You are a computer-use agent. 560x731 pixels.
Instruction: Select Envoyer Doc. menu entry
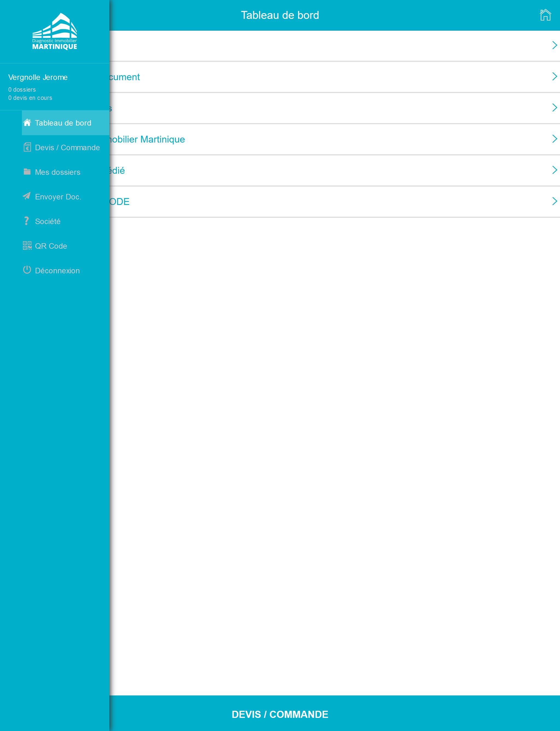[66, 197]
